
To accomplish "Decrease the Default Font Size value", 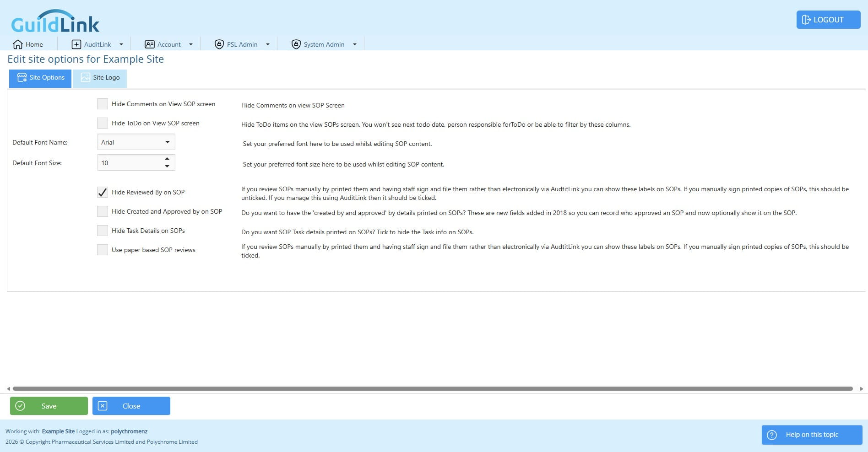I will 167,166.
